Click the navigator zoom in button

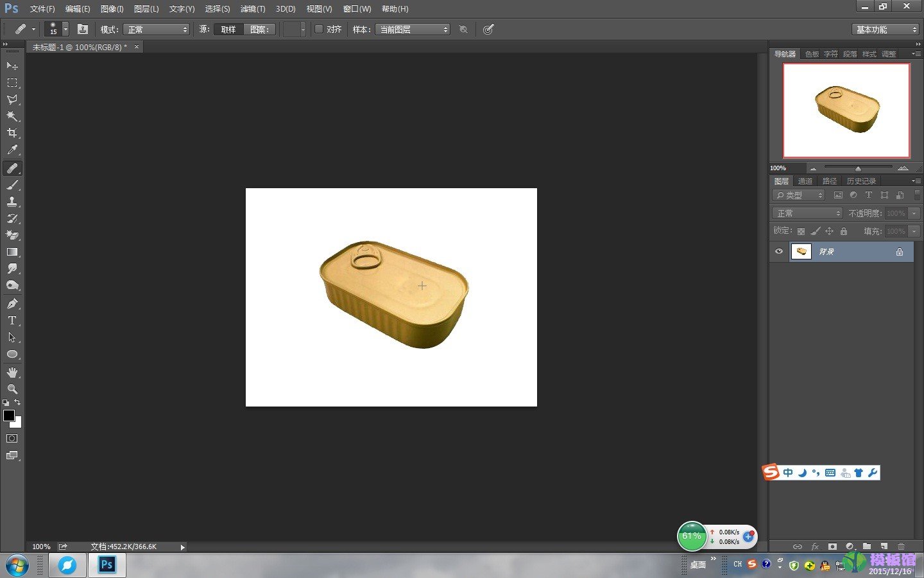pos(903,168)
